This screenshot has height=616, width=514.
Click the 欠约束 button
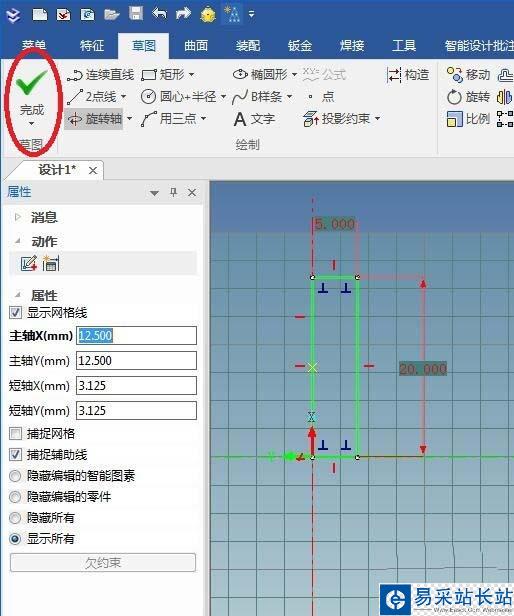coord(103,563)
